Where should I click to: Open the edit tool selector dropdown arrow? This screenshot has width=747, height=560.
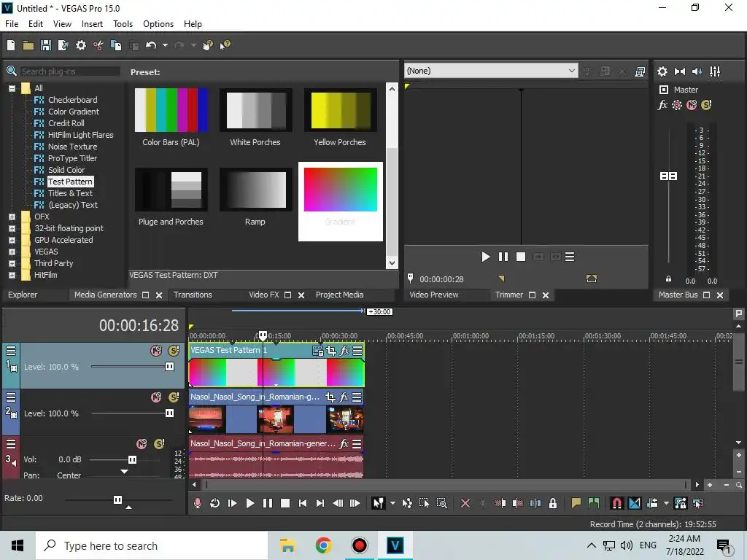click(392, 503)
